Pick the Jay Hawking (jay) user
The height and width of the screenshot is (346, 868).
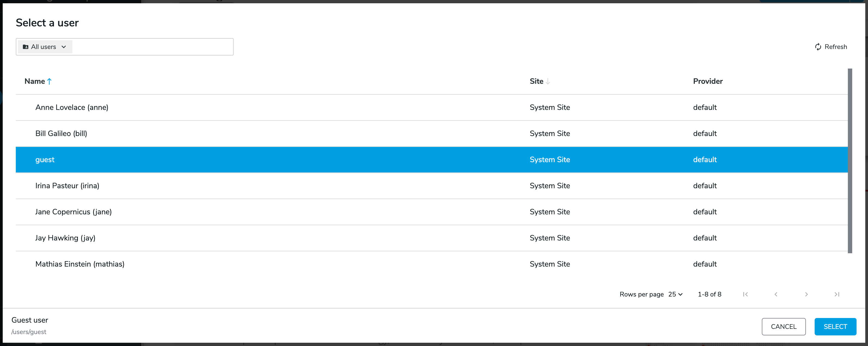(x=65, y=238)
